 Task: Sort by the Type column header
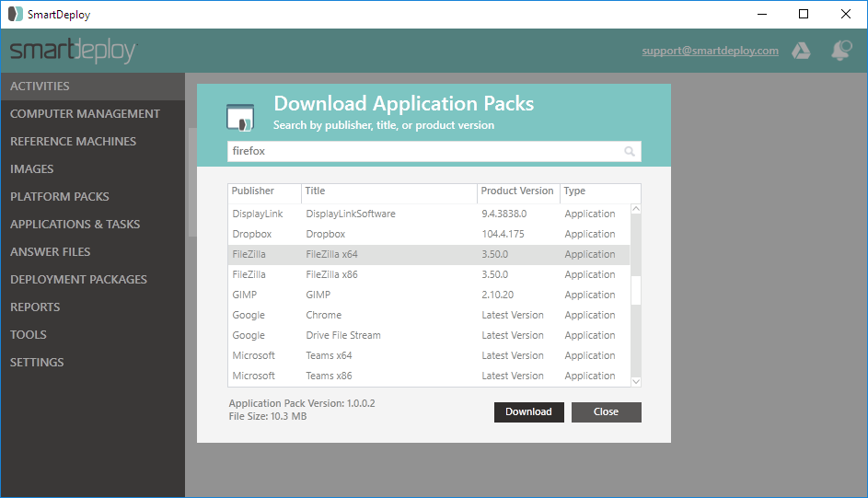[x=600, y=191]
